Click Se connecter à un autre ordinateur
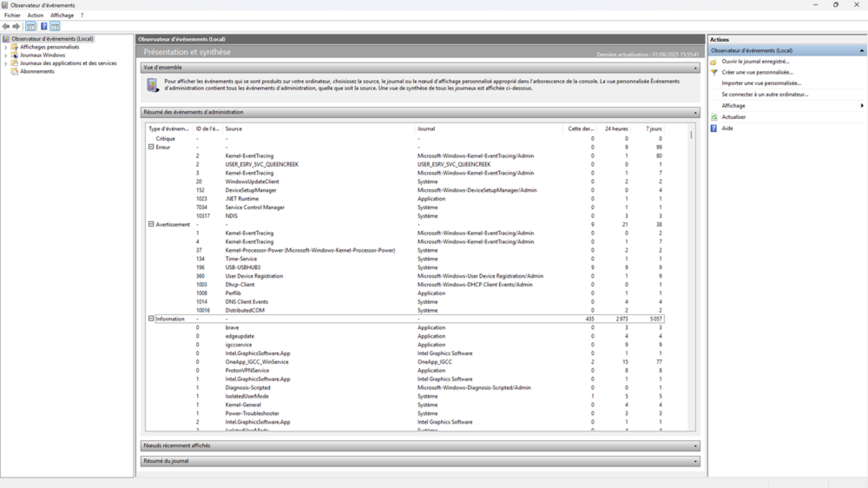The image size is (868, 488). 765,95
